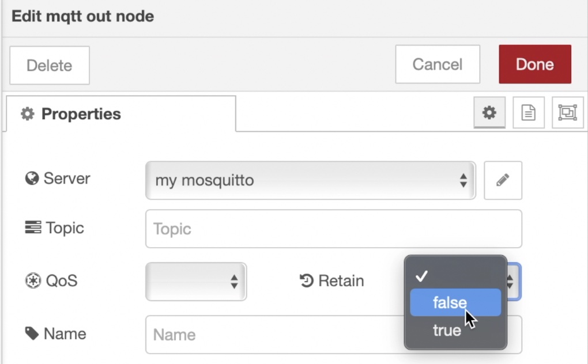Click the Done button
588x364 pixels.
click(535, 65)
